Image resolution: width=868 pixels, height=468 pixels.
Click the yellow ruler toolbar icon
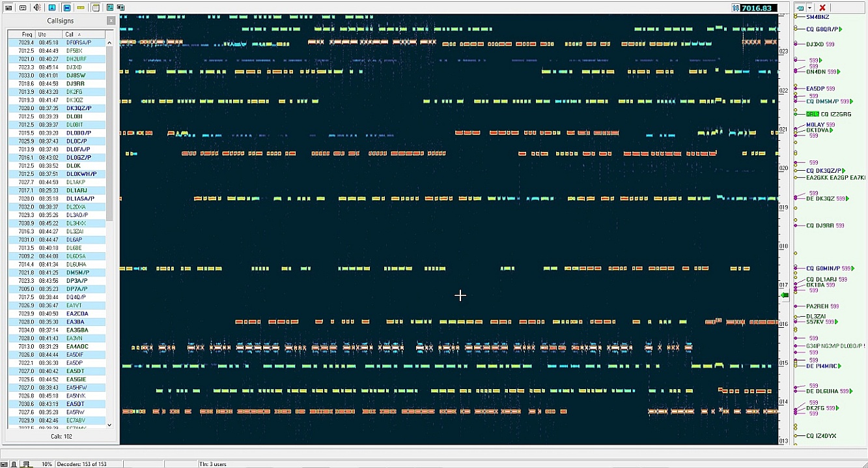point(81,8)
